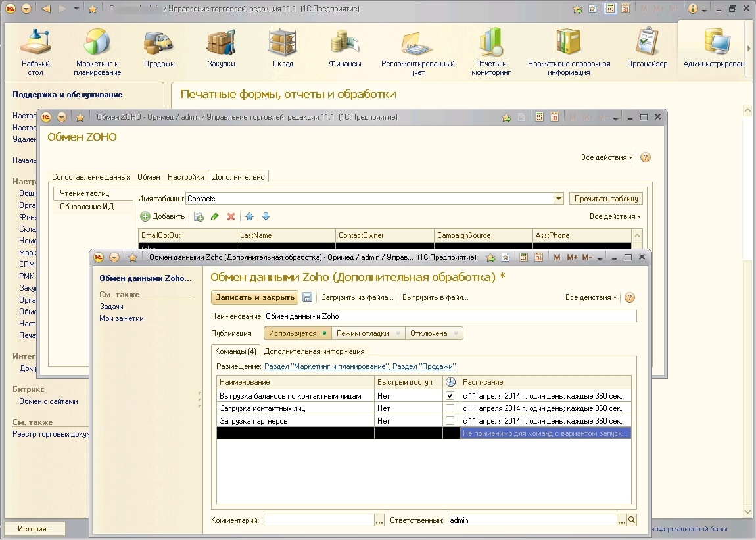Go to Рабочий стол desktop section

point(35,52)
